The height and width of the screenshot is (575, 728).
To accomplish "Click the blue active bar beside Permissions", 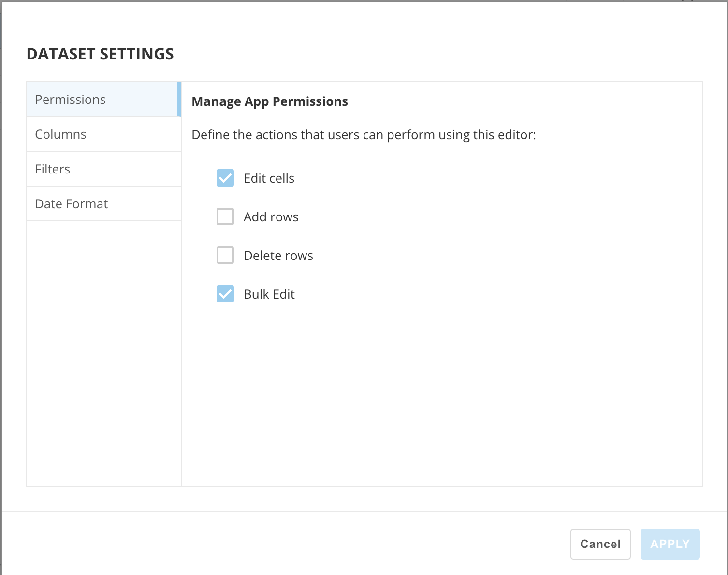I will pyautogui.click(x=179, y=100).
